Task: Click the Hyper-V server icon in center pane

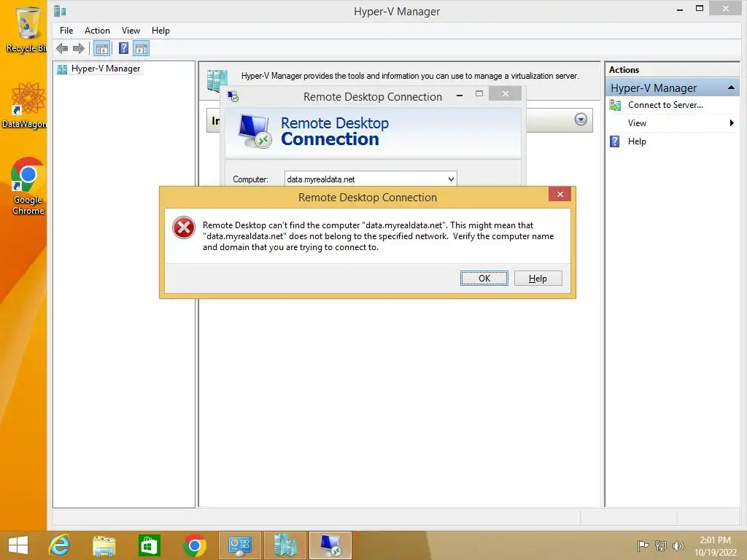Action: [x=217, y=80]
